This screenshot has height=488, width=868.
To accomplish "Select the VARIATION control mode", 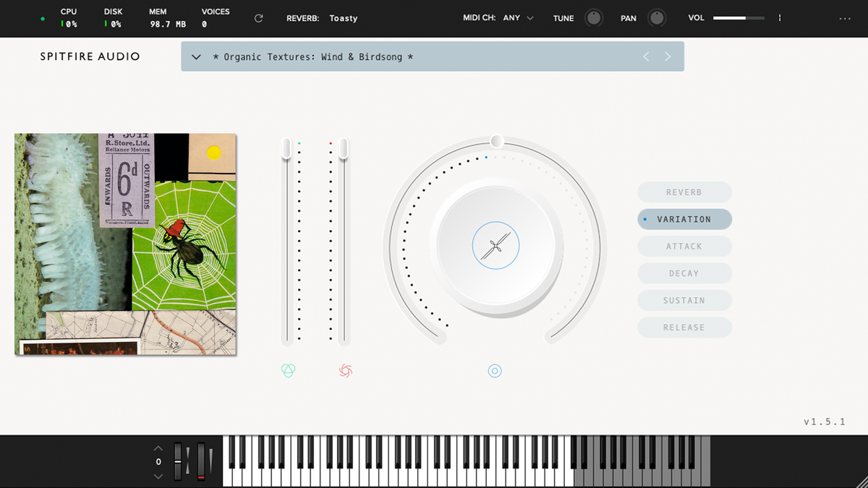I will (684, 219).
